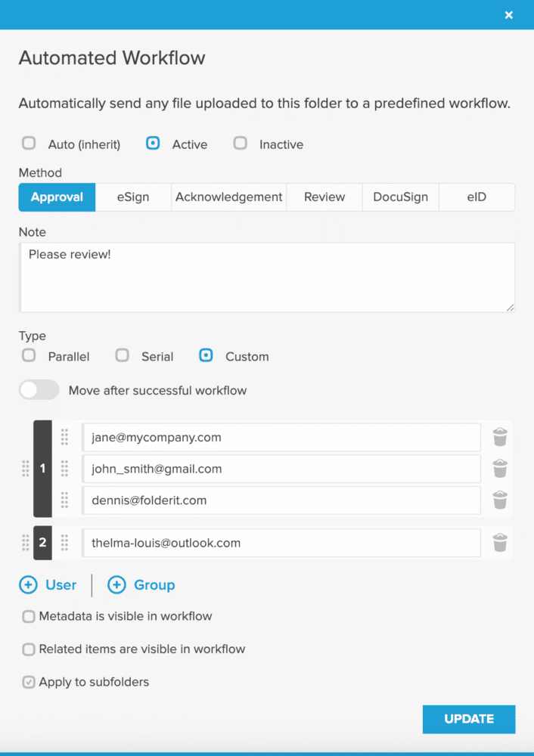
Task: Grab drag handle next to jane@mycompany.com
Action: [64, 437]
